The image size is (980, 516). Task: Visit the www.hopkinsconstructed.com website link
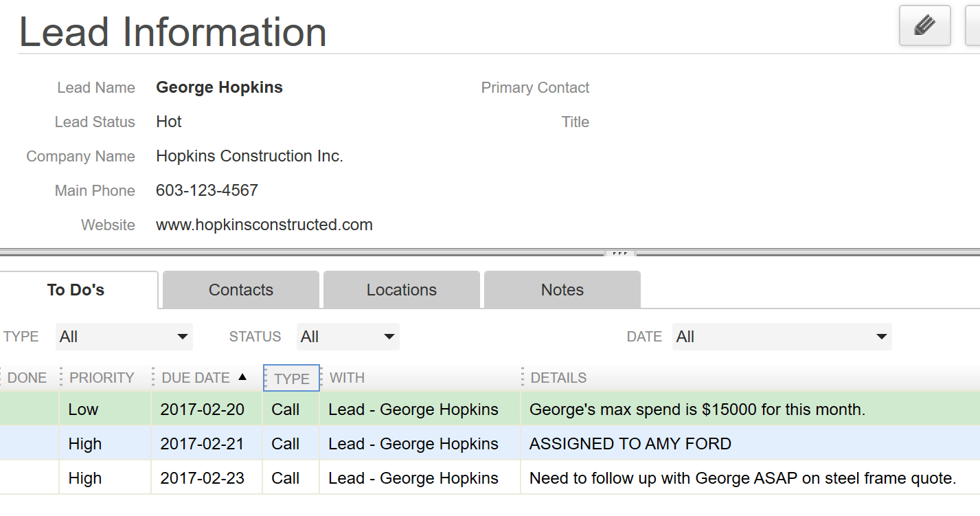[264, 225]
